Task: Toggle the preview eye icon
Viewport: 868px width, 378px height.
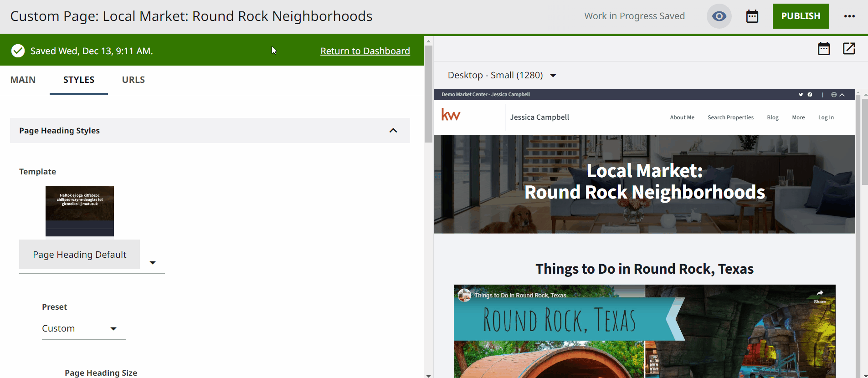Action: [719, 16]
